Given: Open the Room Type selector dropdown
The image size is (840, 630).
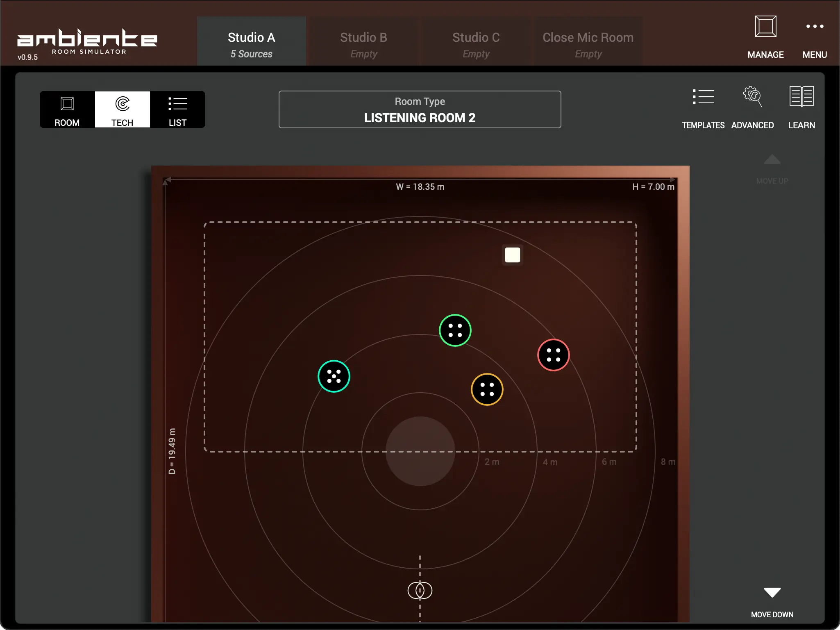Looking at the screenshot, I should (420, 109).
